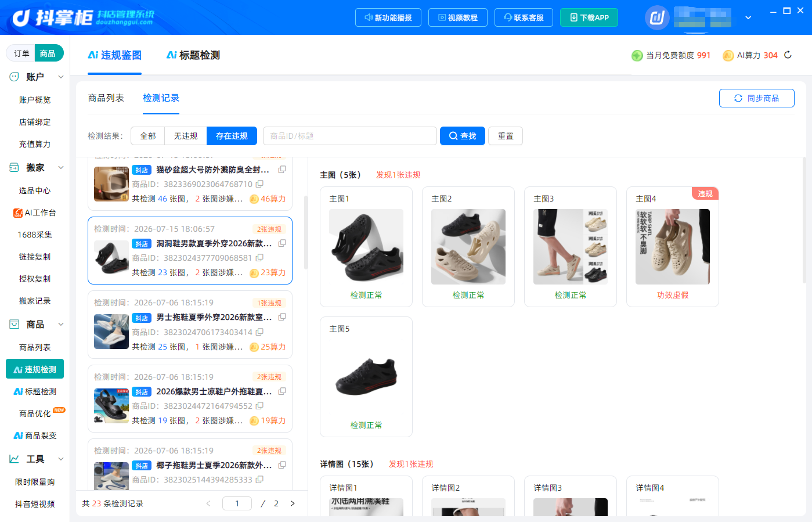Click the user avatar icon
Image resolution: width=812 pixels, height=522 pixels.
point(657,17)
